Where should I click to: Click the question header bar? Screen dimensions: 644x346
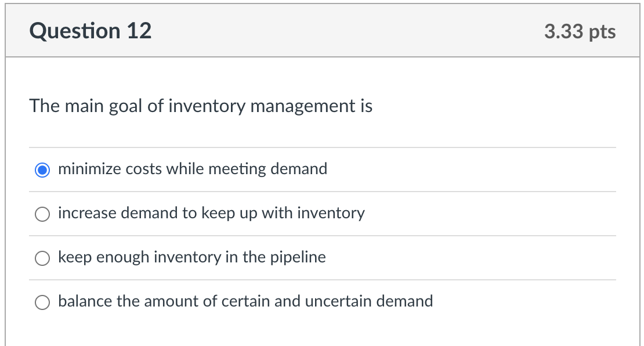[322, 30]
